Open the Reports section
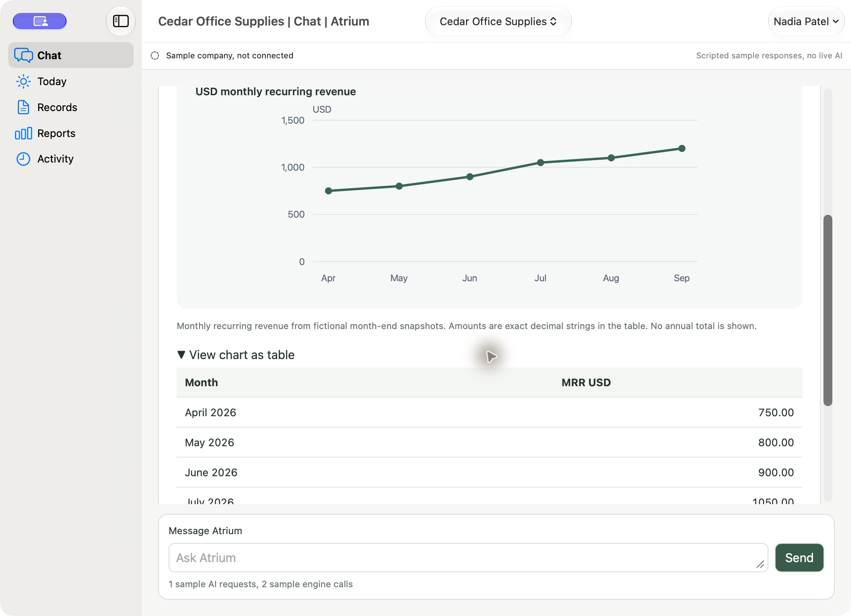Screen dimensions: 851x616 (71, 133)
